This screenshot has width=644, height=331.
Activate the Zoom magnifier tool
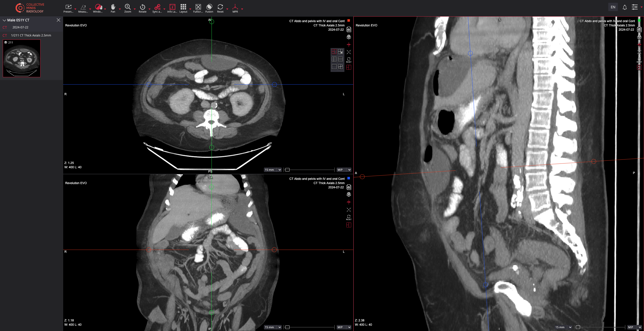pos(128,8)
